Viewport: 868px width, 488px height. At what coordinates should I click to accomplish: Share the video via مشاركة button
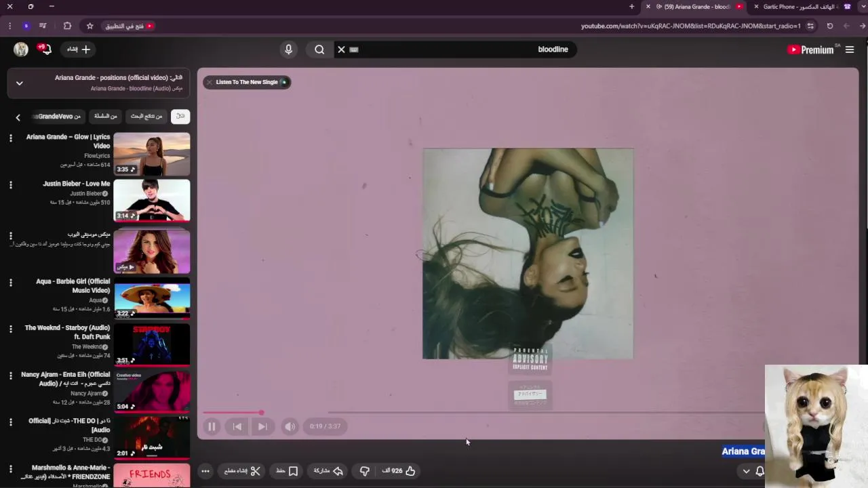(x=328, y=471)
